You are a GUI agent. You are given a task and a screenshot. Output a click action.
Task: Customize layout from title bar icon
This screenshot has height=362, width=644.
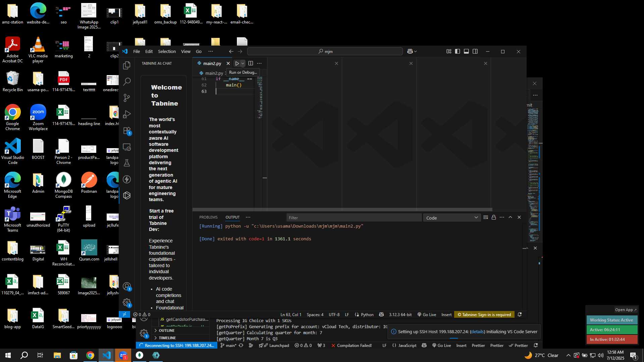pos(449,51)
